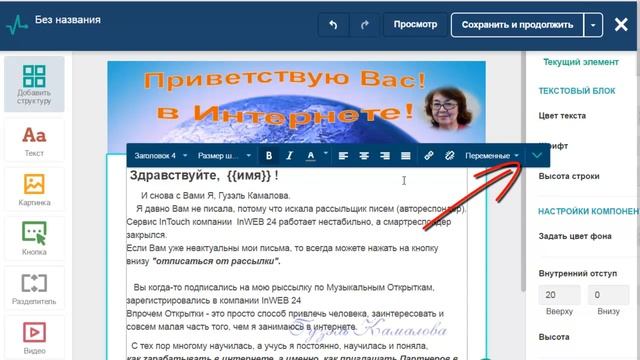Viewport: 640px width, 360px height.
Task: Align text center
Action: 364,156
